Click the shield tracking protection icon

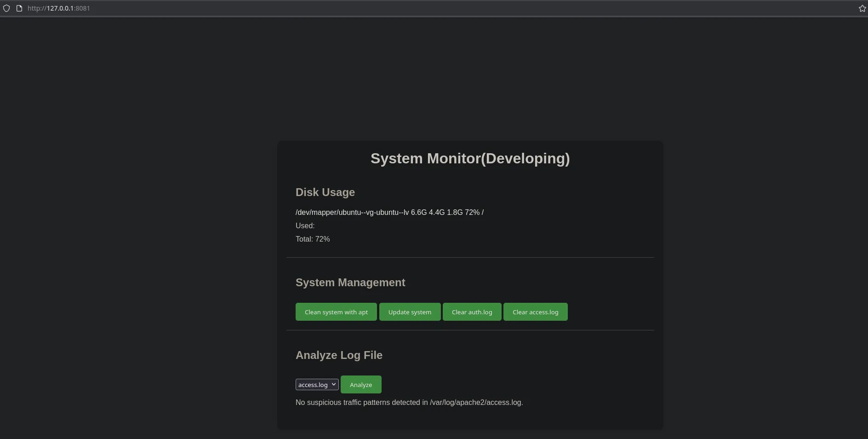[x=6, y=8]
